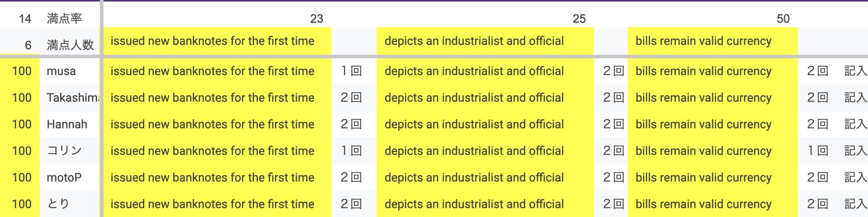This screenshot has height=217, width=868.
Task: Select the musa name cell
Action: pos(61,71)
